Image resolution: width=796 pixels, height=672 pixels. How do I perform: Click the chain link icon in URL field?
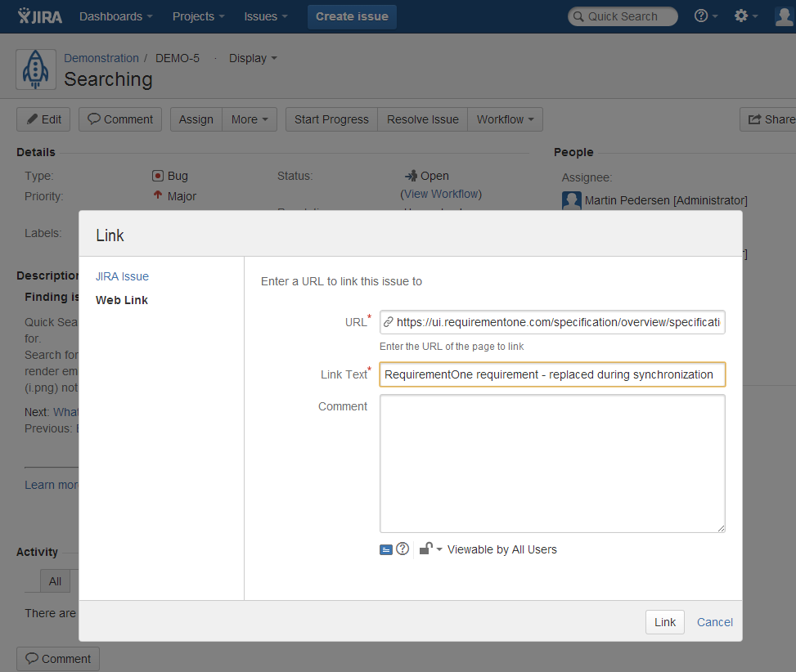coord(389,323)
